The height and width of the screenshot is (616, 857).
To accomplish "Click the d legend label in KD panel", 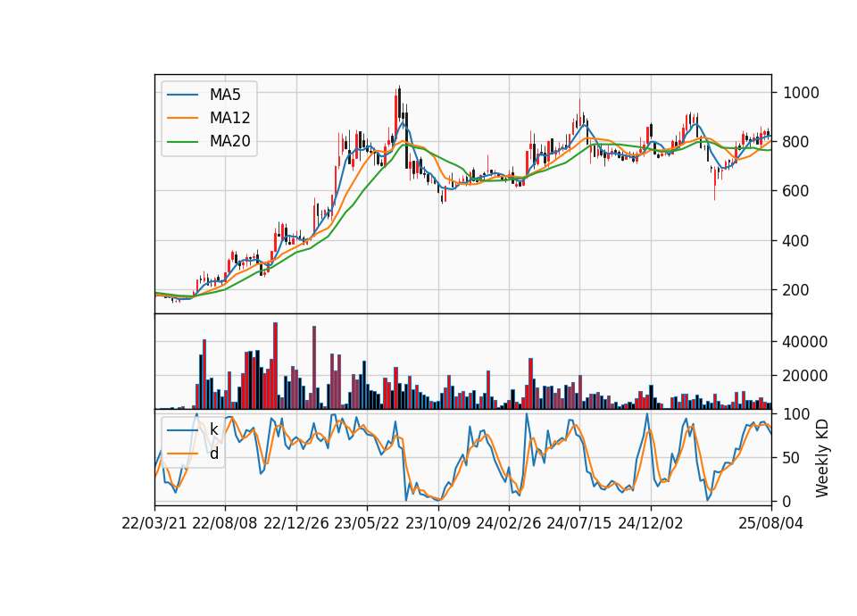I will pyautogui.click(x=213, y=454).
